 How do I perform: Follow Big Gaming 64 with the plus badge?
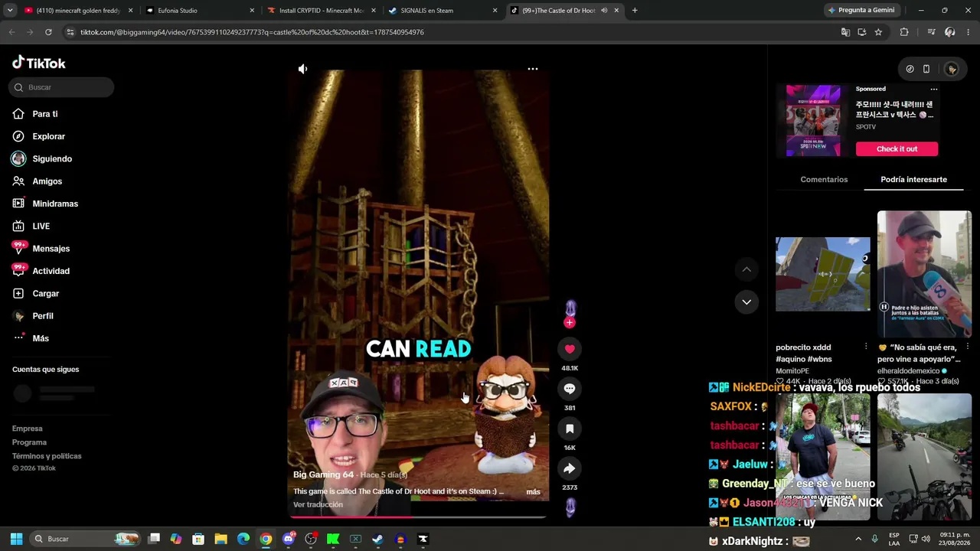tap(569, 323)
